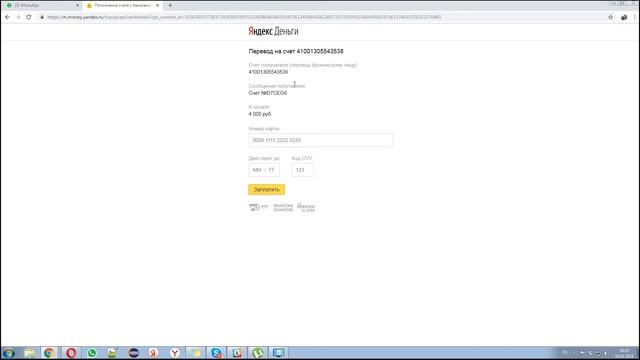640x360 pixels.
Task: Click the yellow folder taskbar icon
Action: [196, 353]
